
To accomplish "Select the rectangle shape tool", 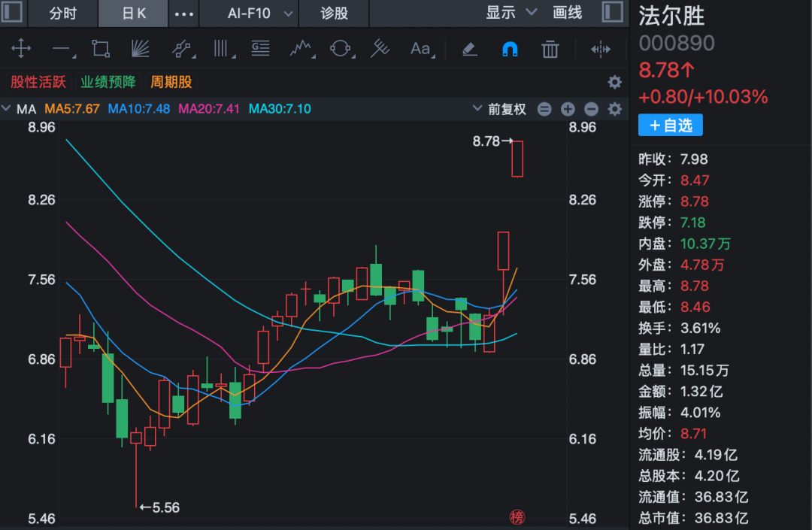I will [x=101, y=49].
